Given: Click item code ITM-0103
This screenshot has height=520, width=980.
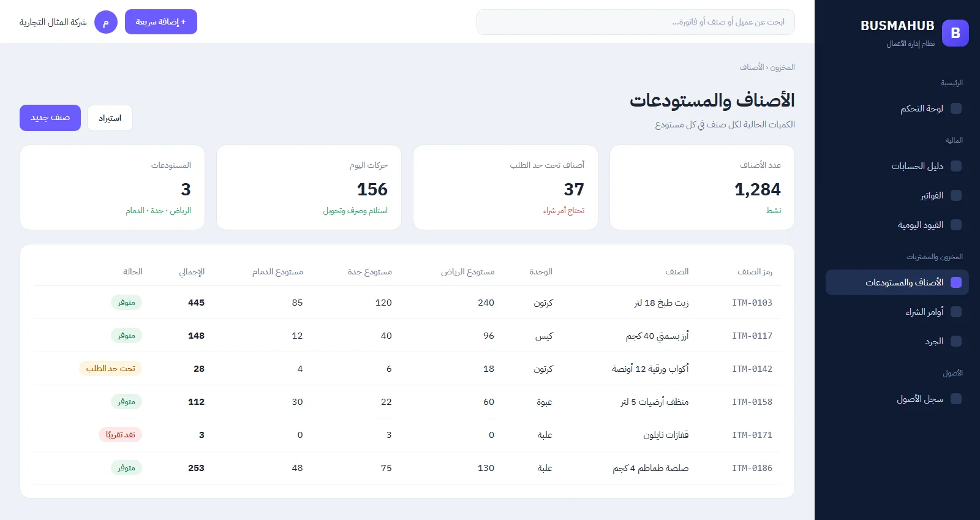Looking at the screenshot, I should point(752,303).
